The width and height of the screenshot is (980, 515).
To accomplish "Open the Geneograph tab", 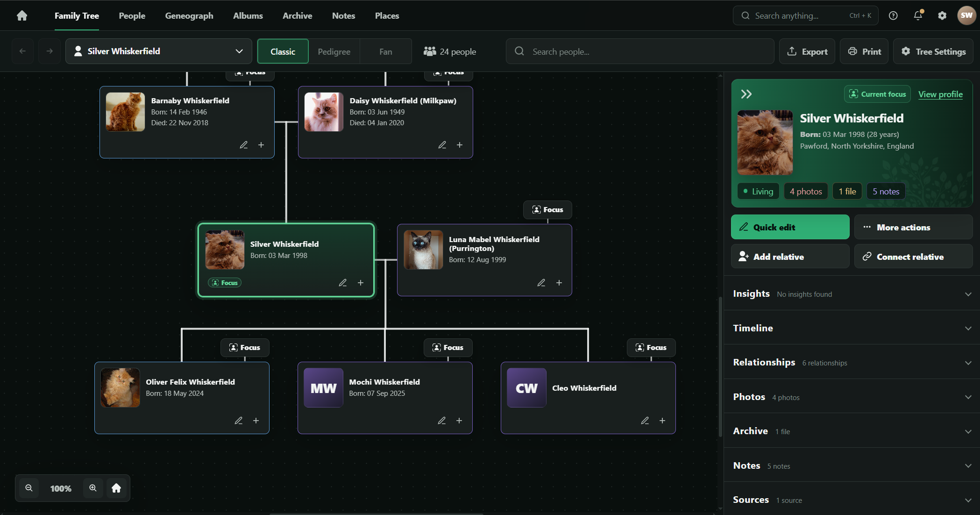I will (189, 15).
